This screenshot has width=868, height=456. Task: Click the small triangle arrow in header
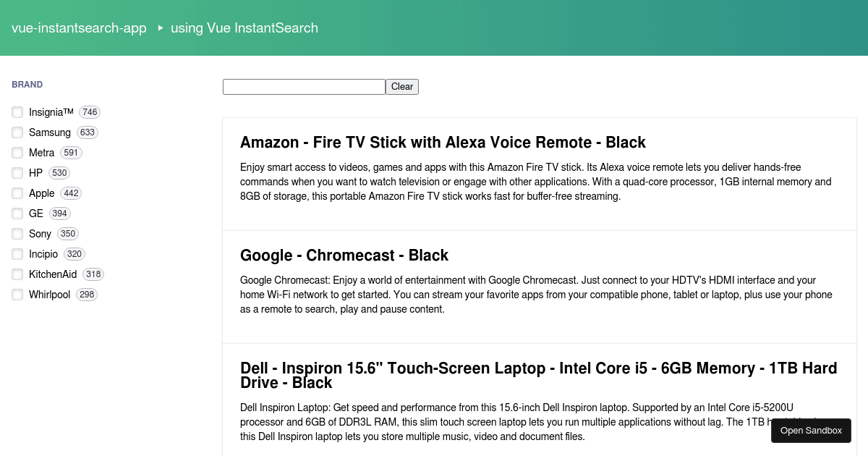(x=161, y=28)
